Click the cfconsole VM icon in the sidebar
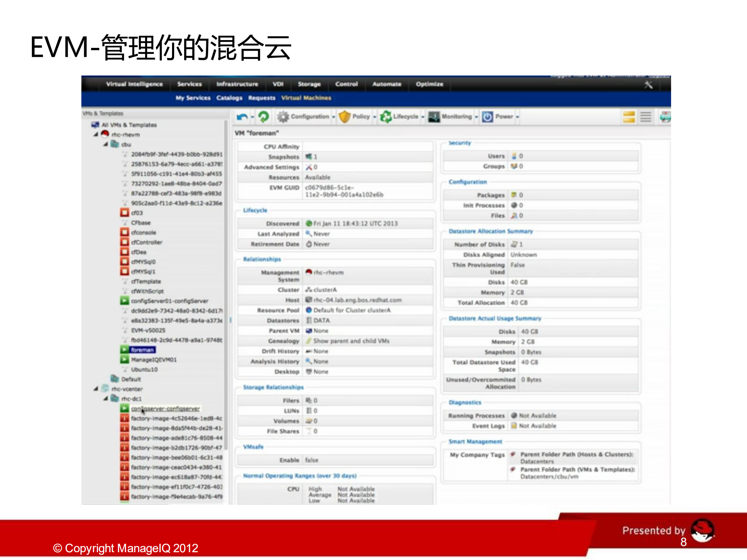 tap(124, 232)
